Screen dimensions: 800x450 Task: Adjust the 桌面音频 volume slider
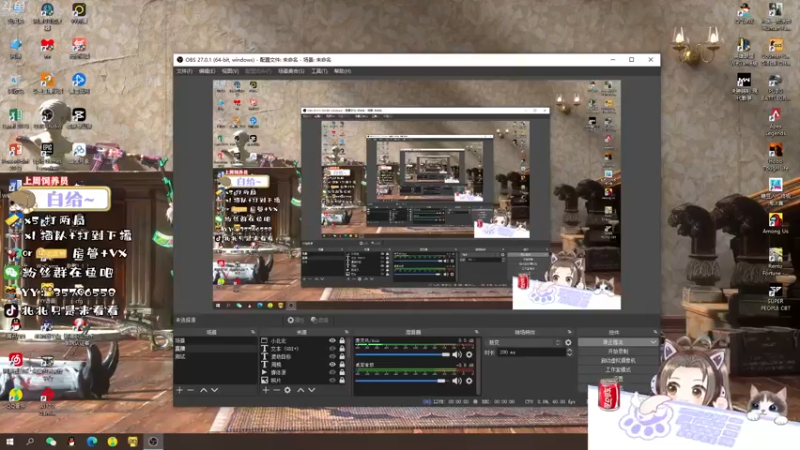click(401, 381)
